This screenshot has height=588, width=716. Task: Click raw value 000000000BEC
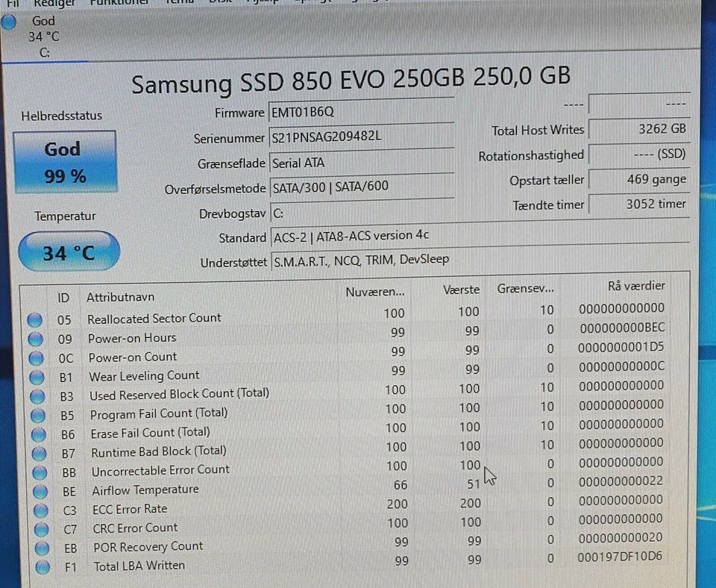(622, 328)
